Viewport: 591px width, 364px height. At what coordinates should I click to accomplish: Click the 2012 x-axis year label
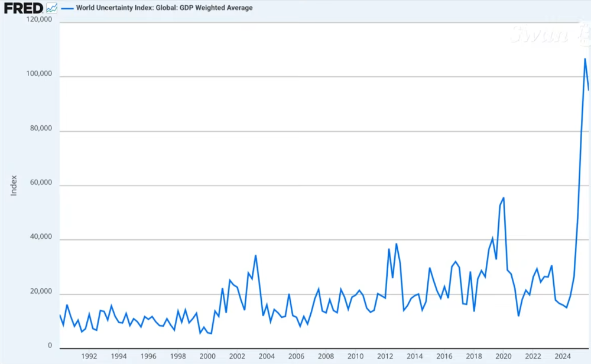[385, 356]
